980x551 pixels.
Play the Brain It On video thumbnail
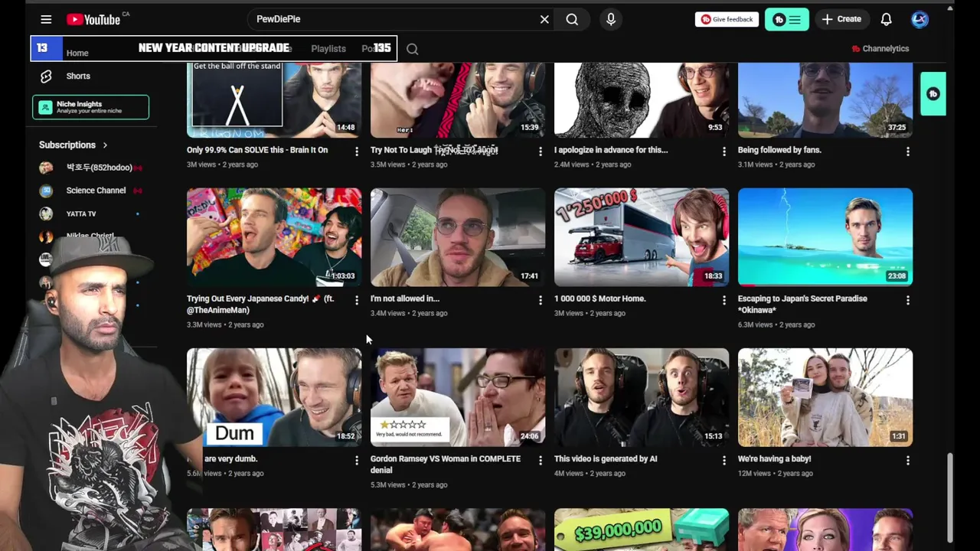pyautogui.click(x=274, y=99)
